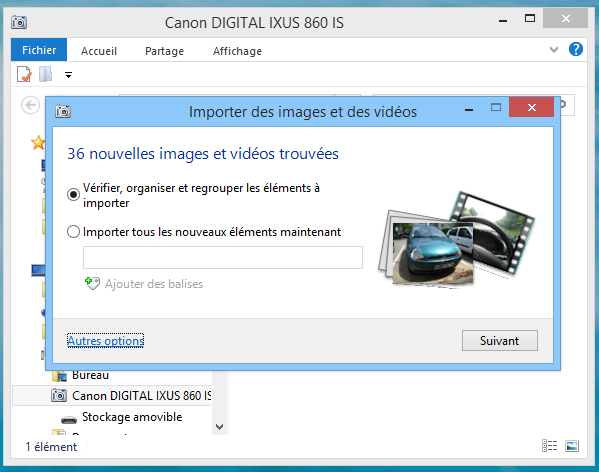Click the 'Ajouter des balises' link
Image resolution: width=599 pixels, height=472 pixels.
(x=154, y=284)
